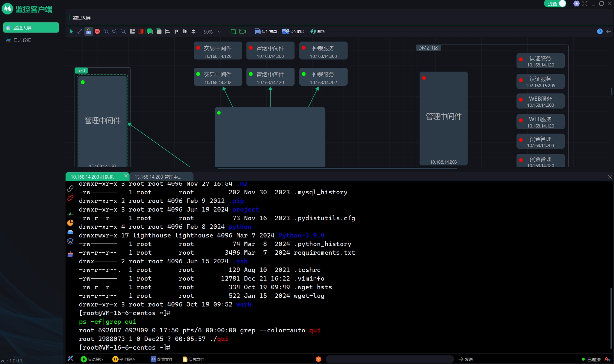Image resolution: width=614 pixels, height=364 pixels.
Task: Click the magnifier reset zoom icon
Action: [x=123, y=31]
